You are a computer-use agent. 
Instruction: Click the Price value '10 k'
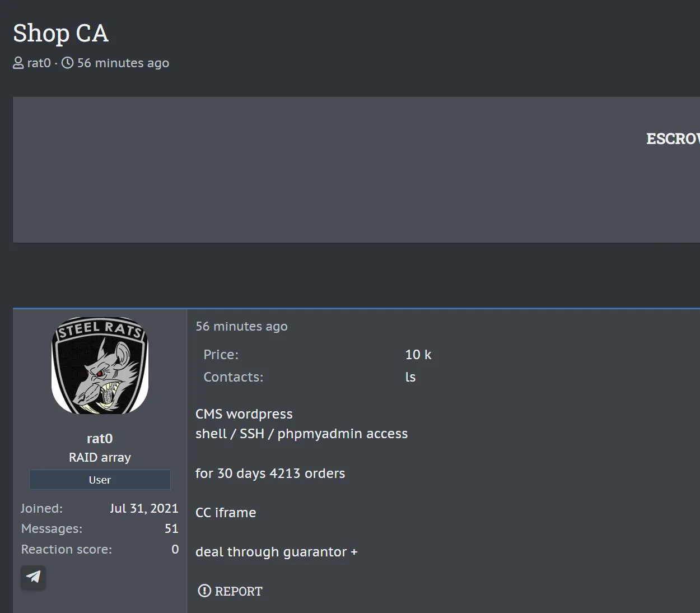[418, 355]
